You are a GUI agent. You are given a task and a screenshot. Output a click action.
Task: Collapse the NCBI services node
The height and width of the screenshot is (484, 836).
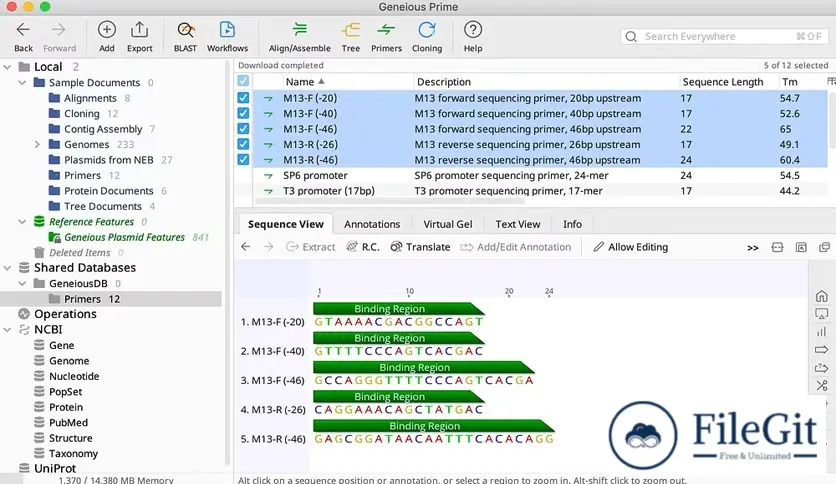(7, 330)
